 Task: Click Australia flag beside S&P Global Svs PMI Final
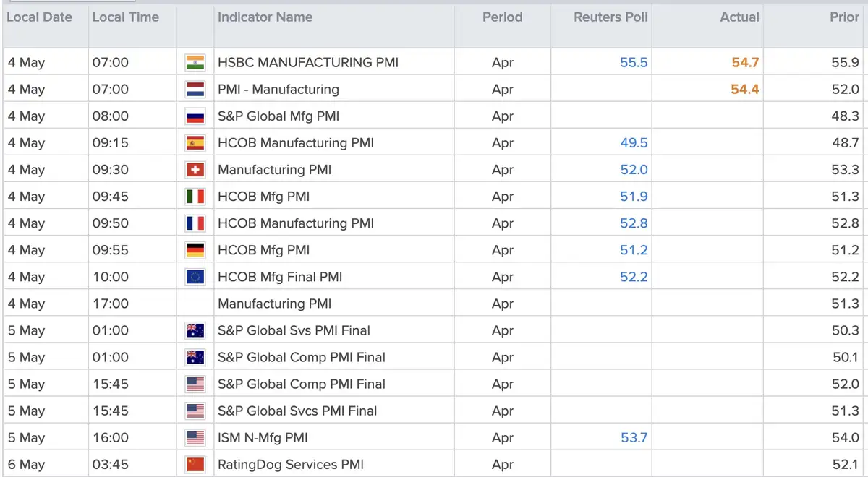point(195,331)
